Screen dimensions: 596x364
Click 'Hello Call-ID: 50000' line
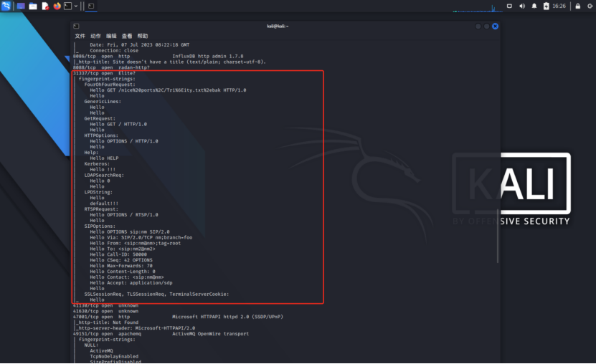(x=118, y=254)
